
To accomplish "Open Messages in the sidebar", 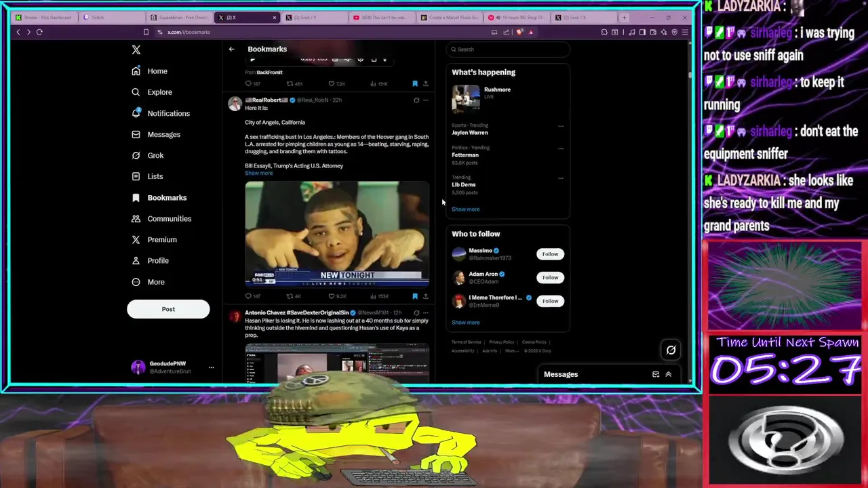I will pyautogui.click(x=156, y=134).
